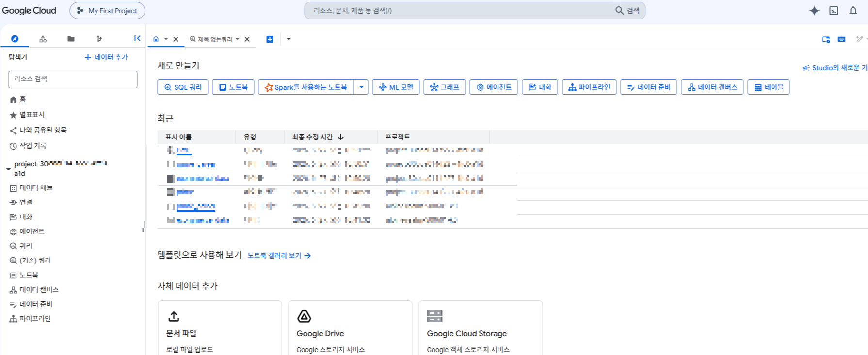Start a new 대화 button
This screenshot has height=355, width=868.
pyautogui.click(x=540, y=87)
